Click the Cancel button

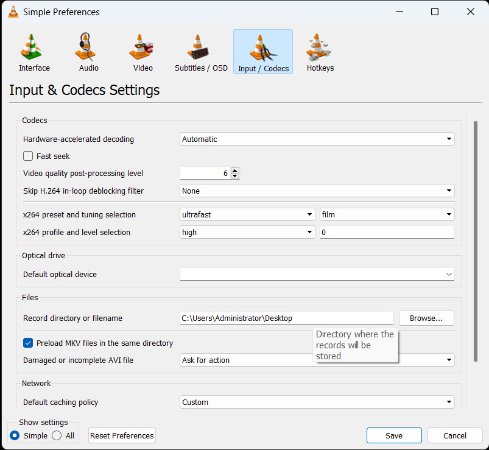[x=455, y=435]
